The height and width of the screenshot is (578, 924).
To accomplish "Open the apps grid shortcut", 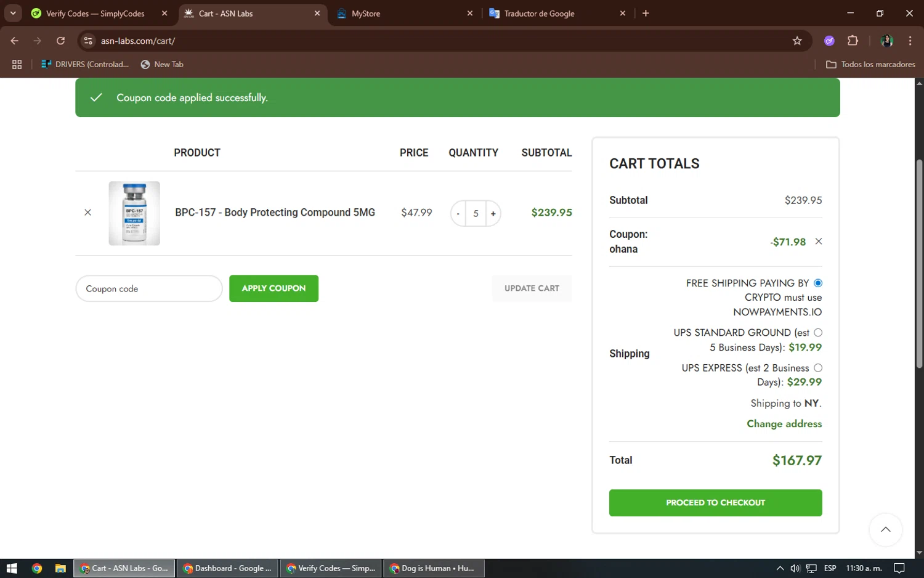I will coord(17,64).
